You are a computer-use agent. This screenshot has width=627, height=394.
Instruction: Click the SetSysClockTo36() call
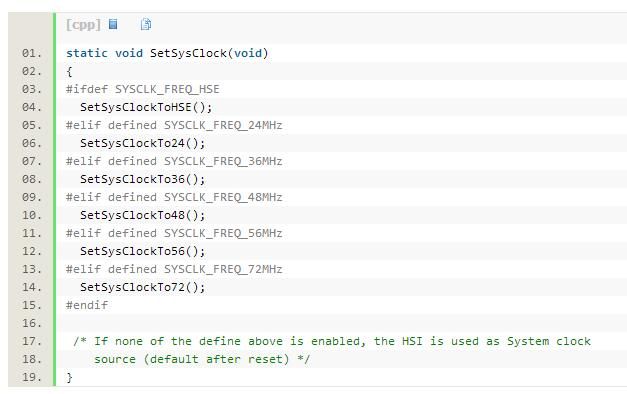pos(143,179)
